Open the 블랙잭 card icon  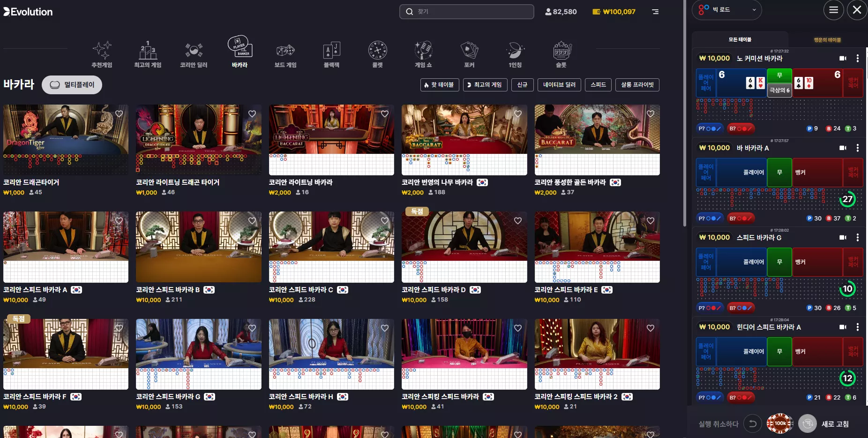pos(331,50)
